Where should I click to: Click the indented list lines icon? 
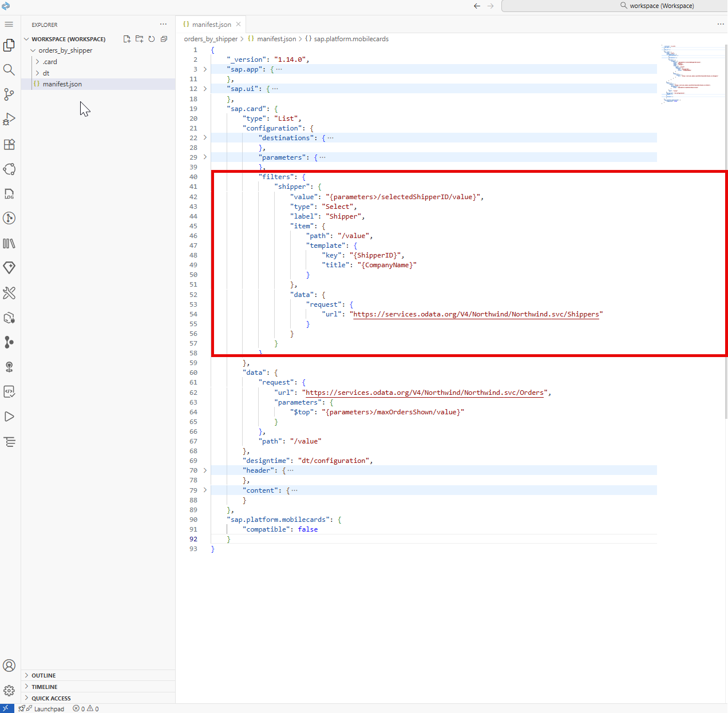click(x=9, y=442)
